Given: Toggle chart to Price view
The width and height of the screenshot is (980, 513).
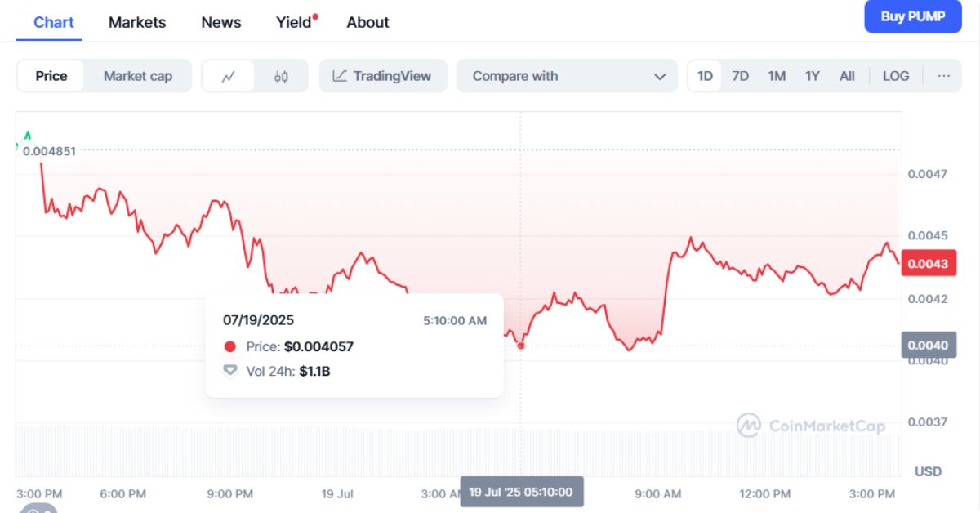Looking at the screenshot, I should [x=51, y=76].
